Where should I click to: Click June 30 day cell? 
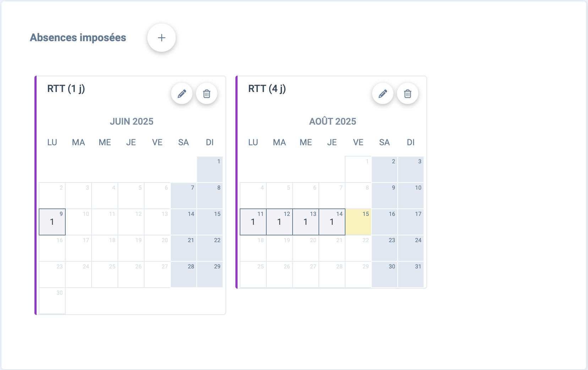52,301
